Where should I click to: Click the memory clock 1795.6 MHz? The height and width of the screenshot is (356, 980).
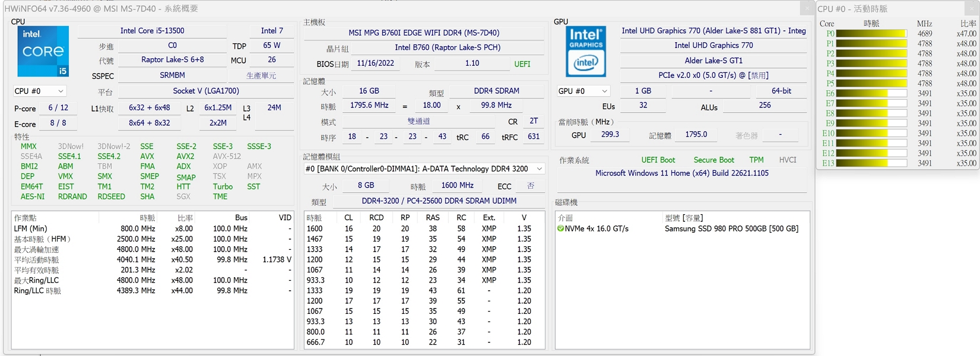point(369,105)
